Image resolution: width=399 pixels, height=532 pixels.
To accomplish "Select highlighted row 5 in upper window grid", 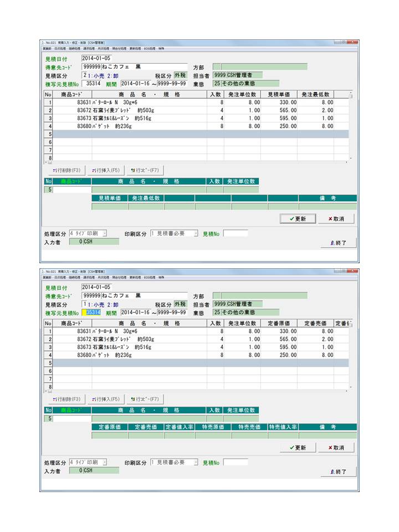I will [x=197, y=134].
